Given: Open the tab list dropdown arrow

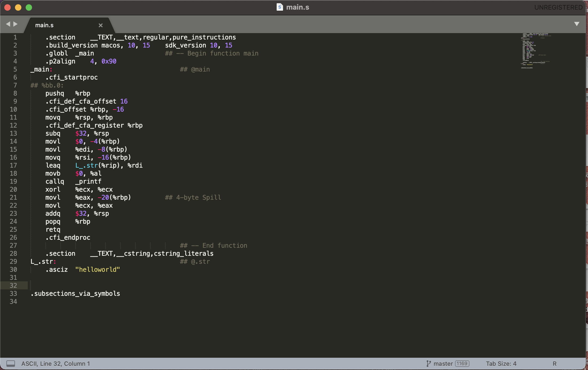Looking at the screenshot, I should click(x=577, y=24).
